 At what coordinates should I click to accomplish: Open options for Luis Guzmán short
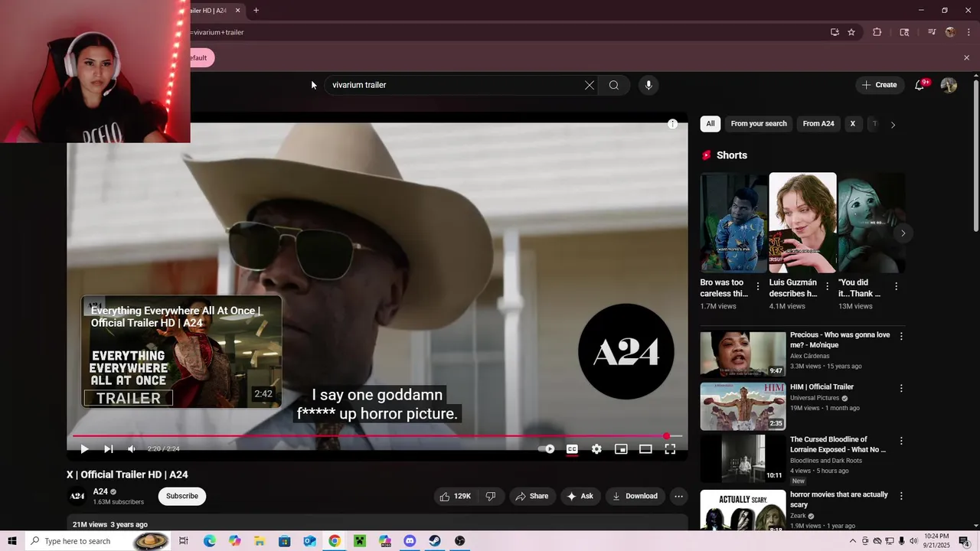(827, 286)
